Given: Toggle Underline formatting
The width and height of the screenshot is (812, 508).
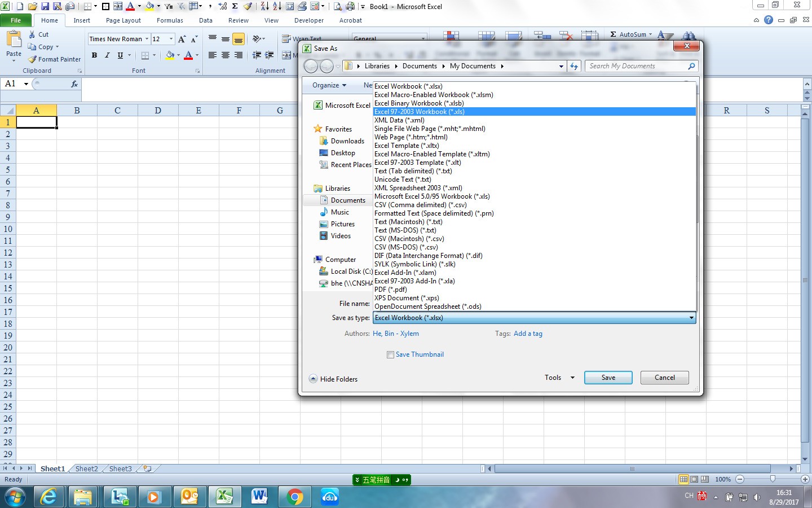Looking at the screenshot, I should click(120, 55).
